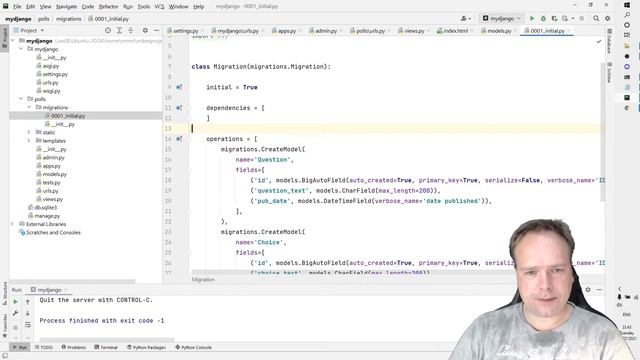640x360 pixels.
Task: Open the Terminal tool window
Action: (106, 347)
